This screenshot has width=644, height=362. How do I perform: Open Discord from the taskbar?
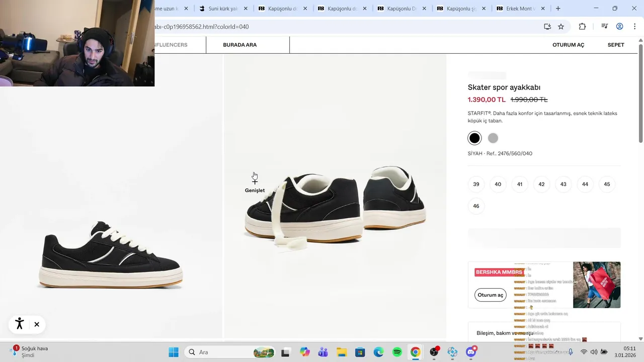[x=471, y=352]
